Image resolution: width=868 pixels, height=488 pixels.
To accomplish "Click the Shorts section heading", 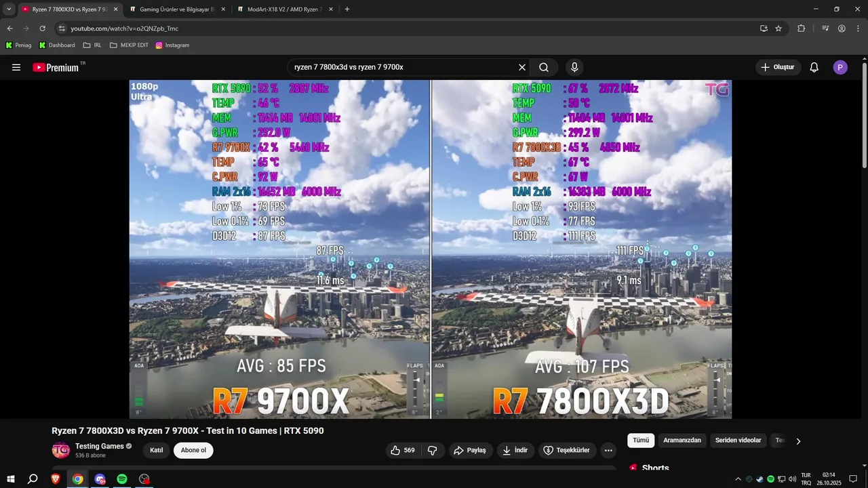I will point(655,468).
